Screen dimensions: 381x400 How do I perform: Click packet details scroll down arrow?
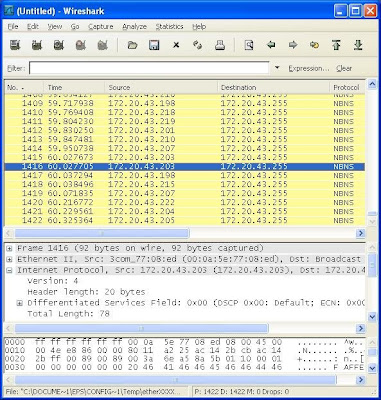372,317
